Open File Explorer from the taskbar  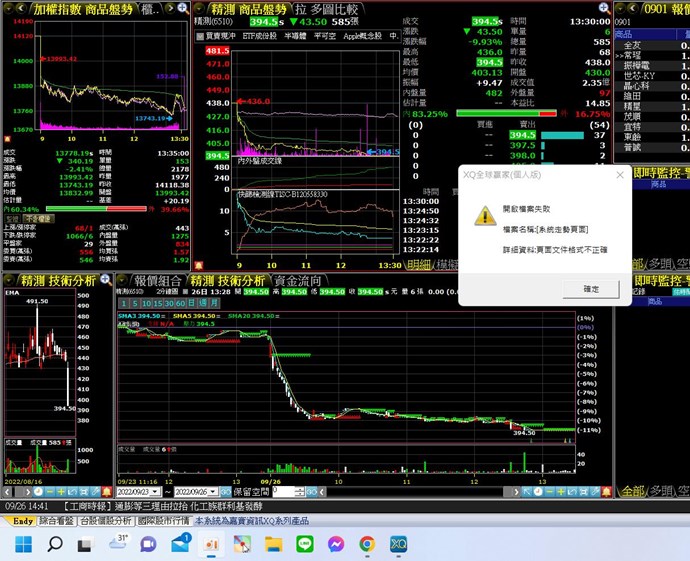coord(273,544)
